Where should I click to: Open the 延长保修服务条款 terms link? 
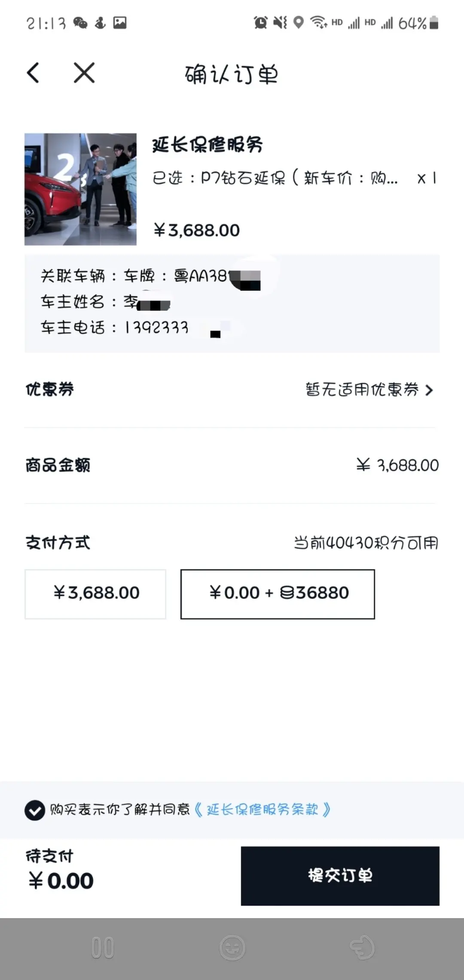click(x=262, y=810)
